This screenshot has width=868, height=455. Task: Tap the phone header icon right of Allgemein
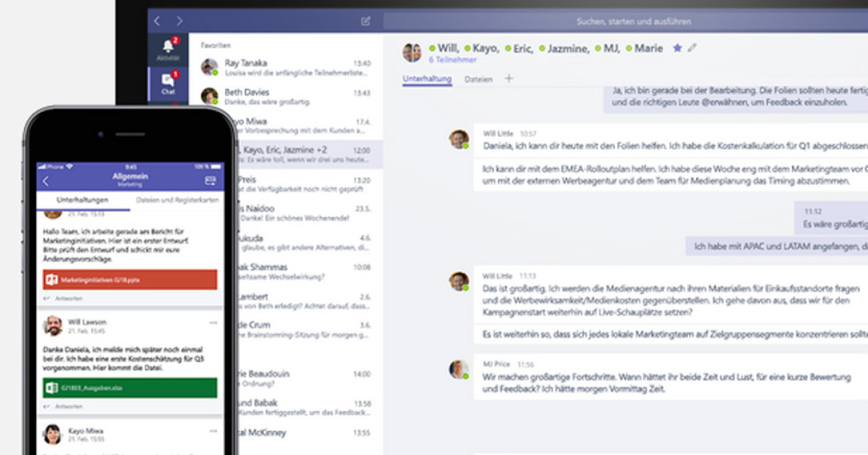pos(210,181)
